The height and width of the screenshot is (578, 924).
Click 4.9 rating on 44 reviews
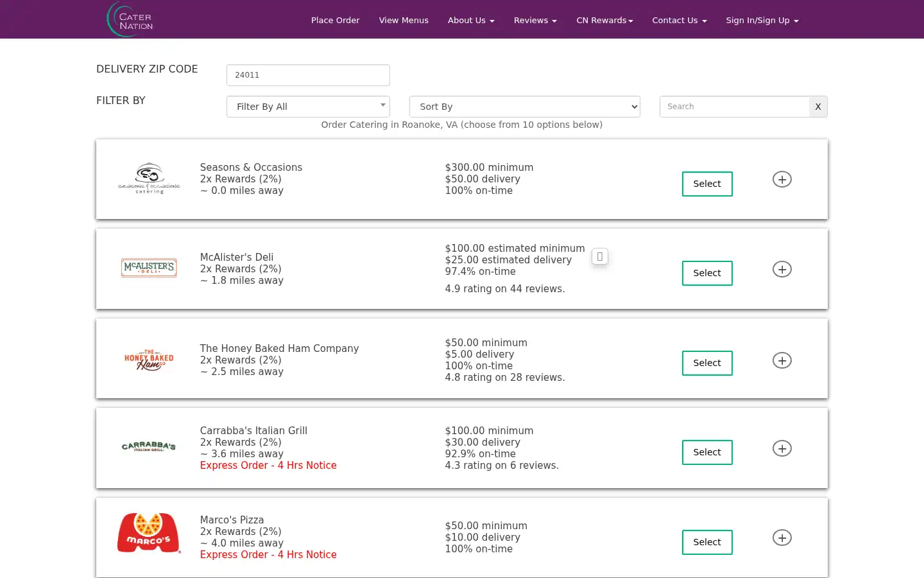(505, 289)
